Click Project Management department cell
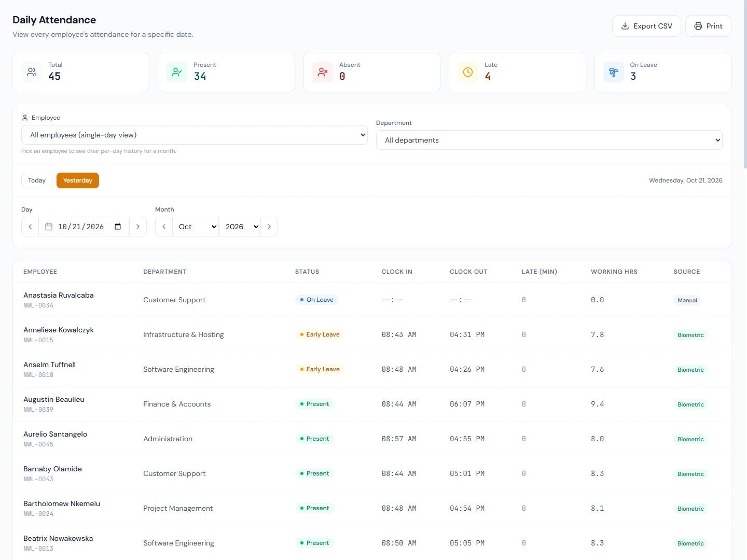The height and width of the screenshot is (560, 747). coord(178,508)
